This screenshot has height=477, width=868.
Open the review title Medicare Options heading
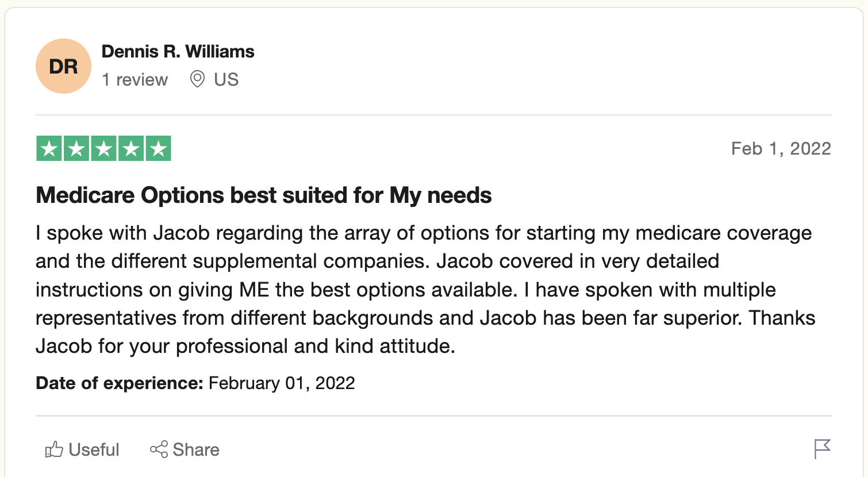(264, 195)
